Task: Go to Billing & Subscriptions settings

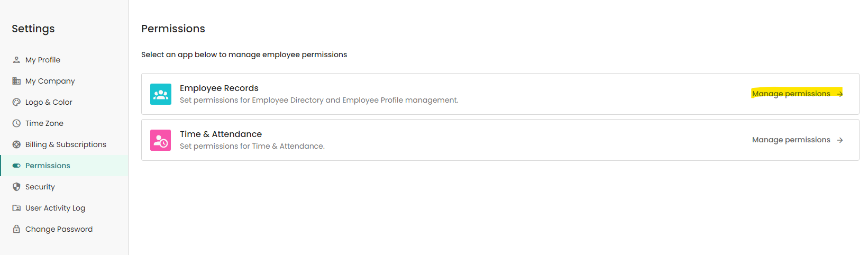Action: point(66,144)
